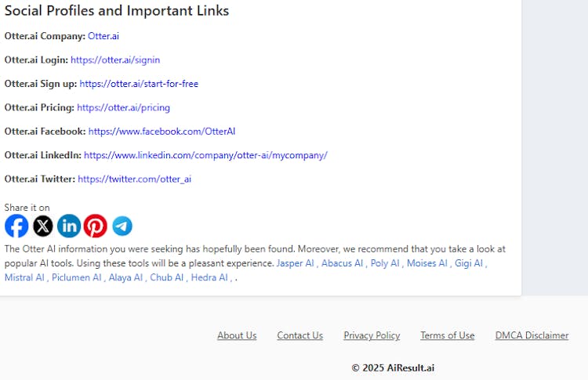Visit the start-for-free sign up link
This screenshot has height=380, width=588.
[x=139, y=84]
